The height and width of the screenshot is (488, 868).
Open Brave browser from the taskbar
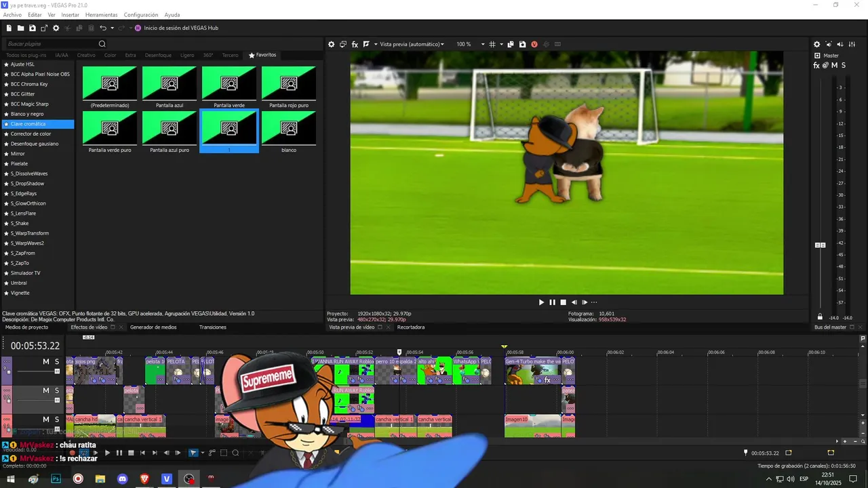point(144,479)
